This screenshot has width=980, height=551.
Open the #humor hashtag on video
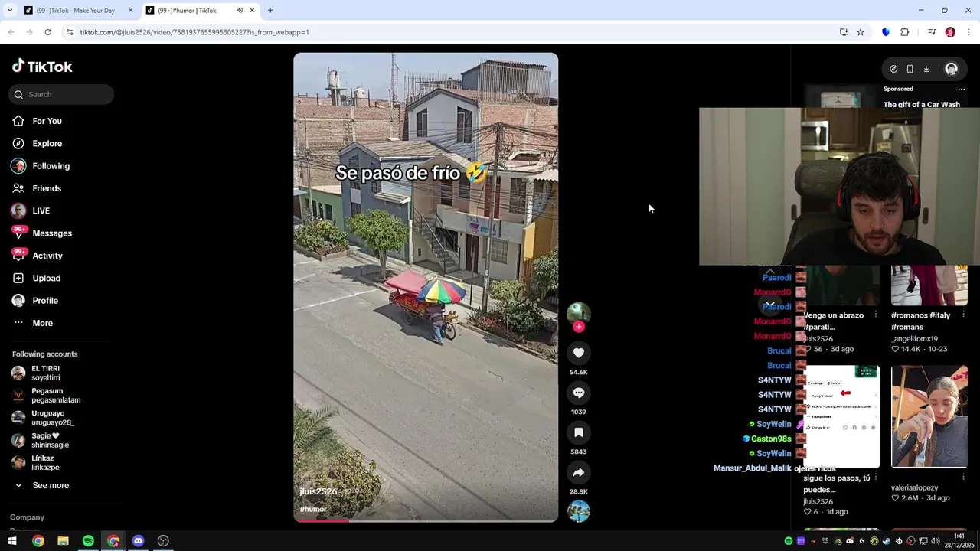tap(313, 509)
